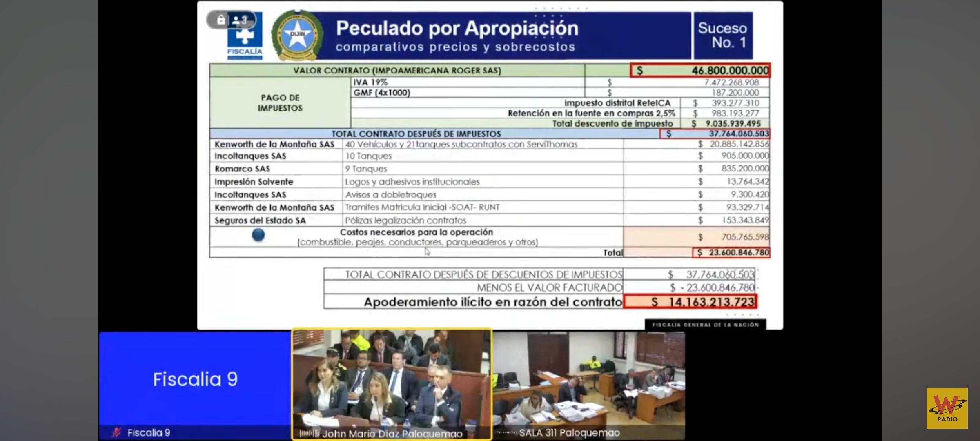Click the blue sphere laser pointer on slide
The height and width of the screenshot is (441, 980).
point(258,235)
